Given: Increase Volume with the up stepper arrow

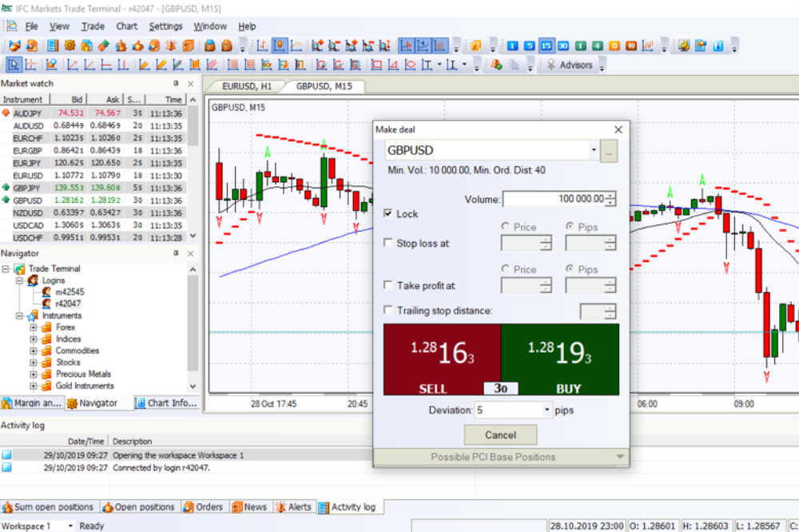Looking at the screenshot, I should point(611,195).
